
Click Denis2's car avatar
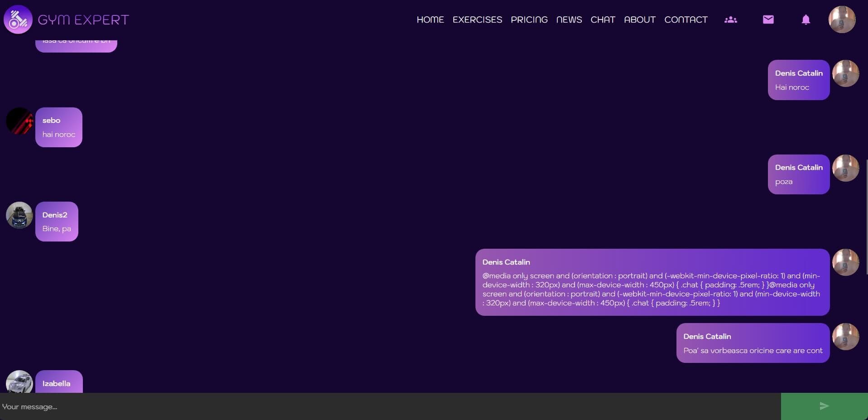(x=19, y=215)
